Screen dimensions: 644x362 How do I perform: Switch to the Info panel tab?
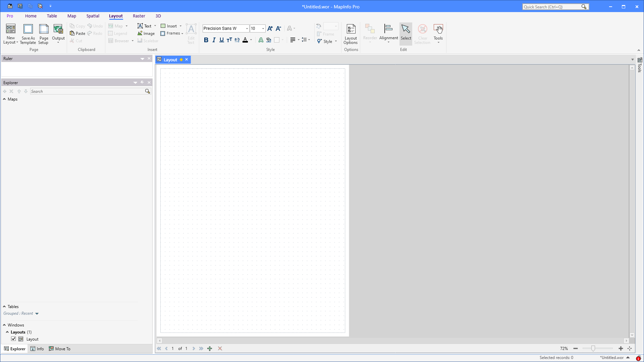click(37, 349)
